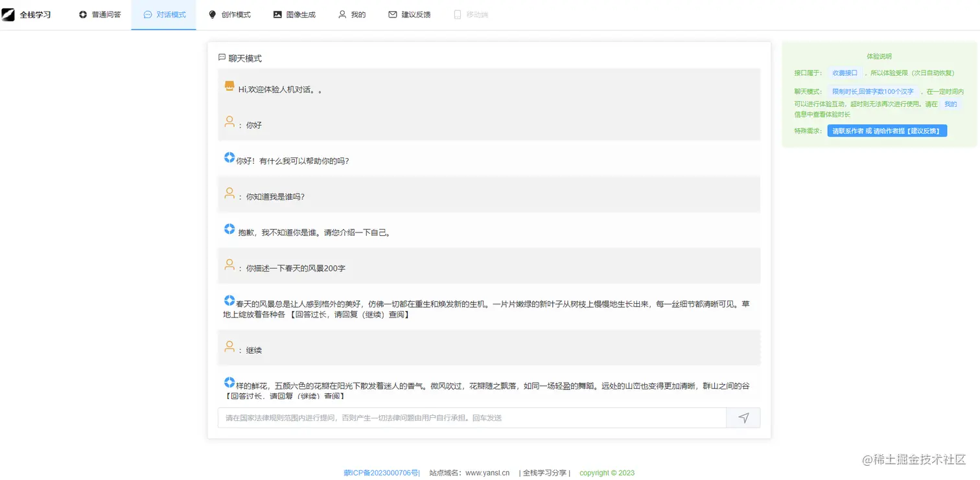This screenshot has height=480, width=980.
Task: Switch to 创作模式
Action: point(229,14)
